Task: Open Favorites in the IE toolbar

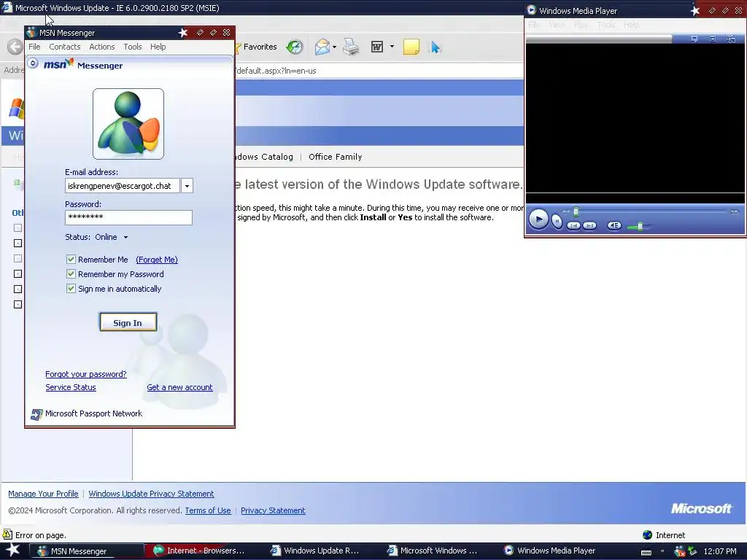Action: pyautogui.click(x=256, y=47)
